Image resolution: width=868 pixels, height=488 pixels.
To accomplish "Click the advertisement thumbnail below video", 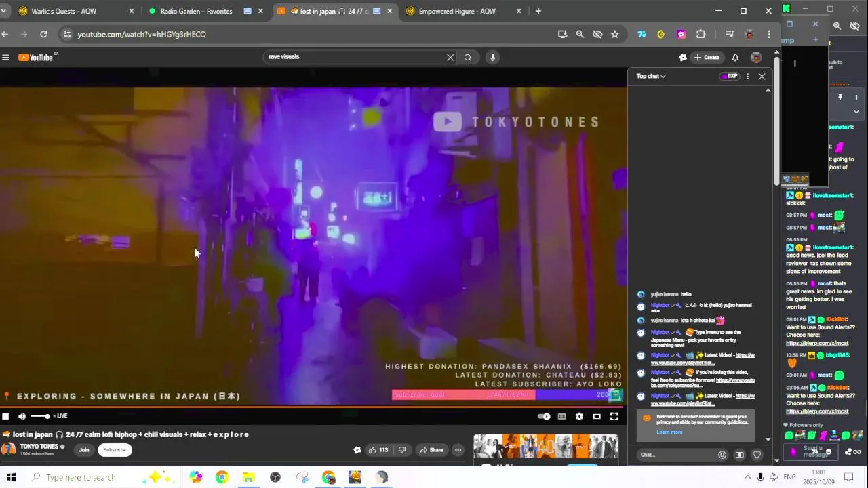I will click(546, 447).
